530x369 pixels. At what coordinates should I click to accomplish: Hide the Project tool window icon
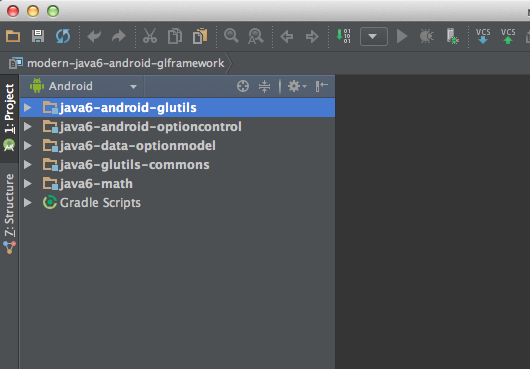(x=321, y=86)
